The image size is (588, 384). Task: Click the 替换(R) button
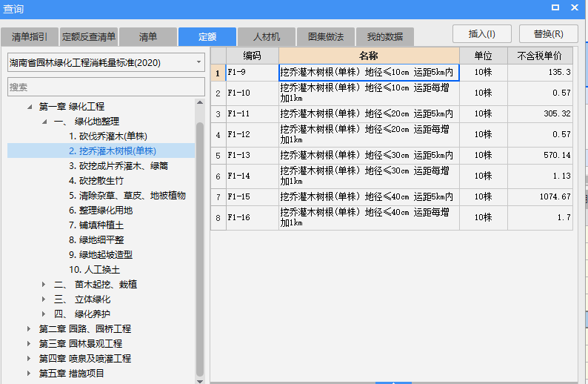[x=548, y=34]
